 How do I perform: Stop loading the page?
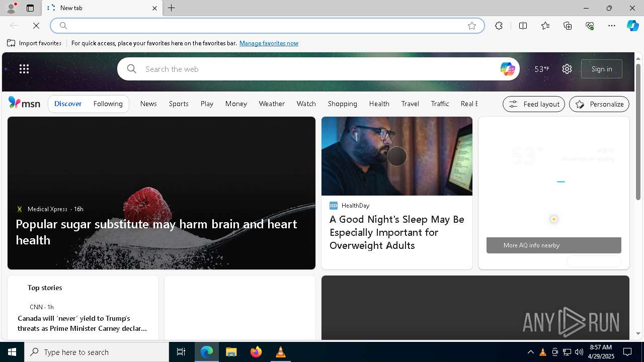(x=36, y=26)
